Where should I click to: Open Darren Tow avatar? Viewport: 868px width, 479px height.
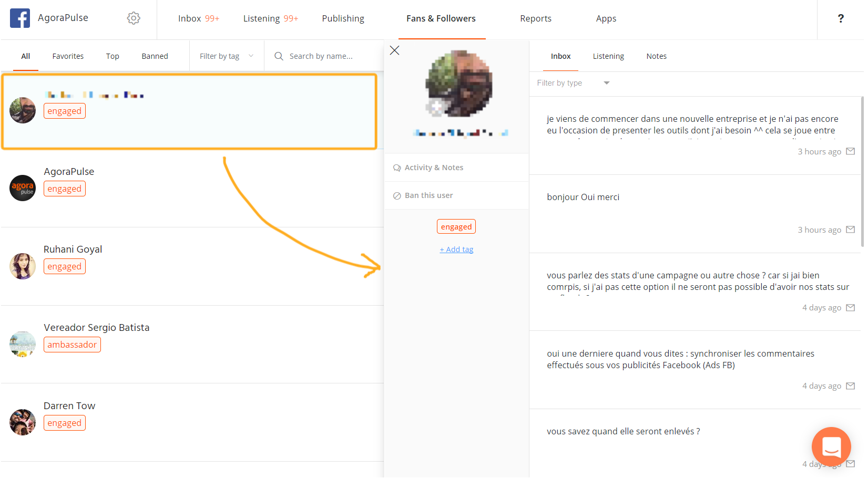23,422
